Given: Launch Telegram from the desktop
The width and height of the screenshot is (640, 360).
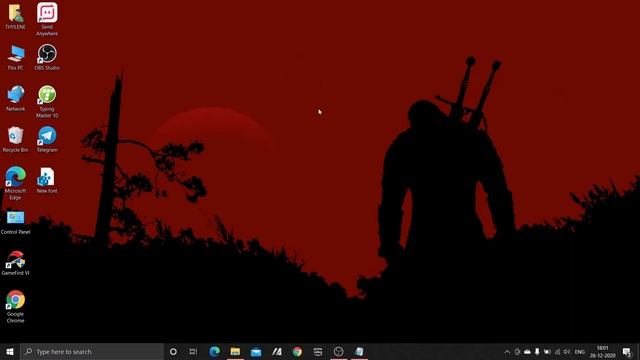Looking at the screenshot, I should click(47, 140).
